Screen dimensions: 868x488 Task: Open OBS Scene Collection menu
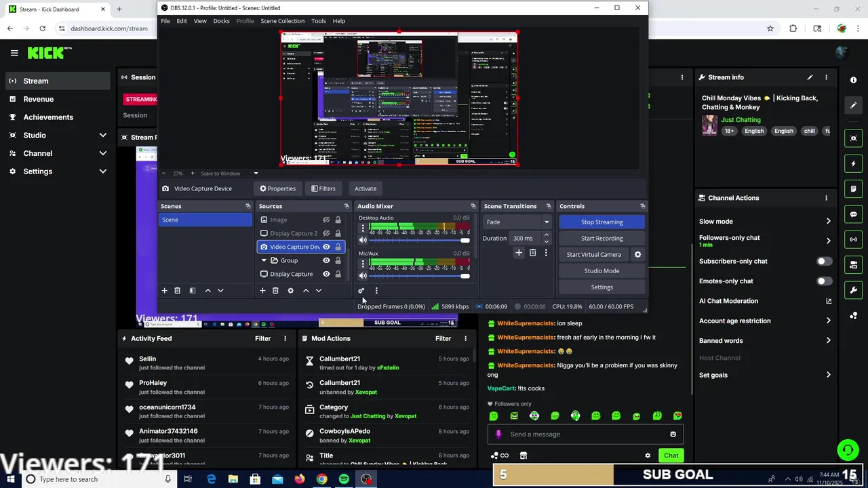282,21
